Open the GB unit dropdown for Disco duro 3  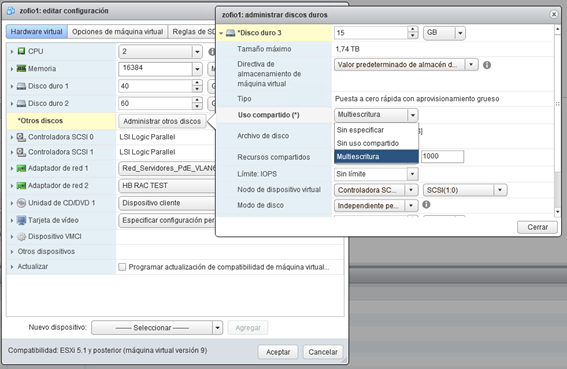click(x=460, y=33)
